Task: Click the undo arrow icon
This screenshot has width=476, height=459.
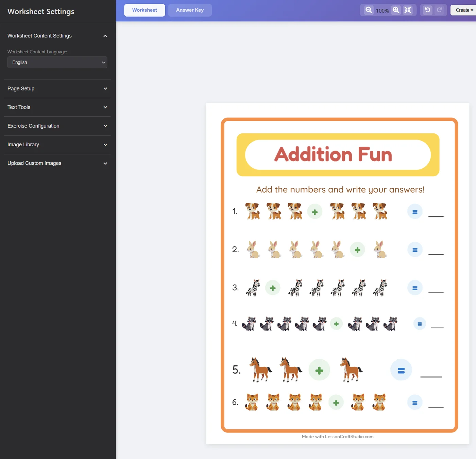Action: [427, 10]
